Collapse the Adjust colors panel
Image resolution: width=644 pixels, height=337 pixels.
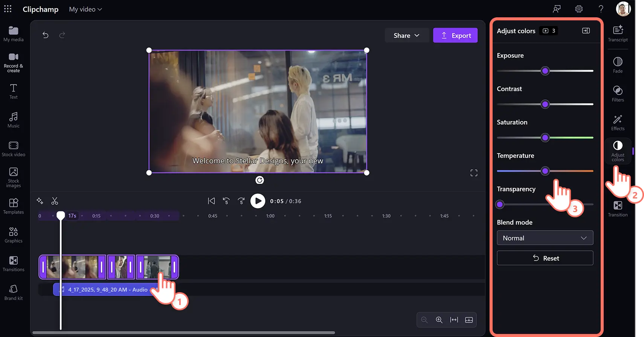pos(586,31)
